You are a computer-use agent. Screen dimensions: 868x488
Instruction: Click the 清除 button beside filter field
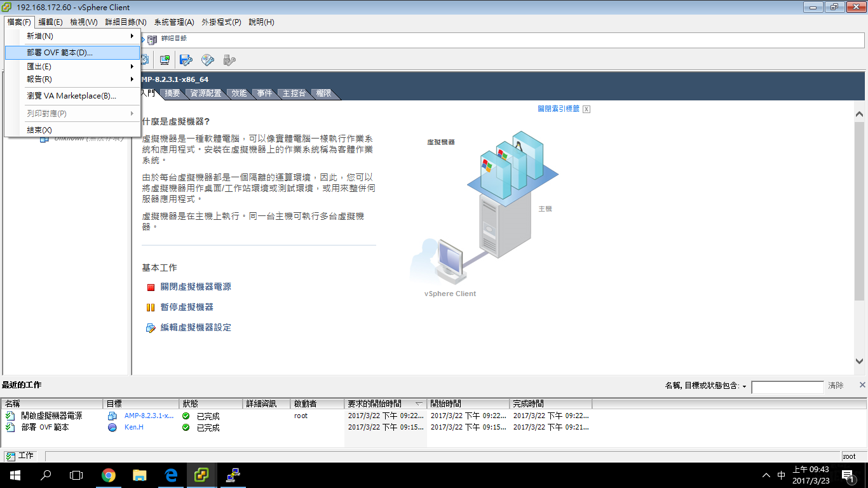click(x=836, y=386)
